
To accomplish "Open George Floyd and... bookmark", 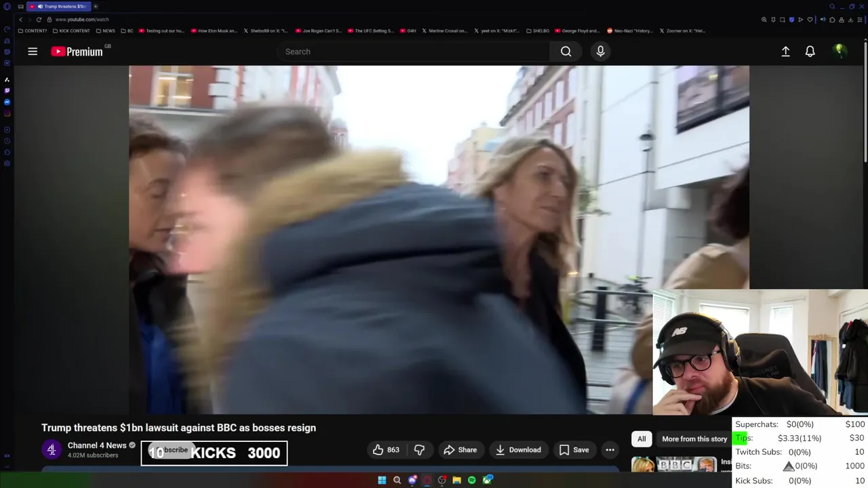I will pyautogui.click(x=578, y=30).
